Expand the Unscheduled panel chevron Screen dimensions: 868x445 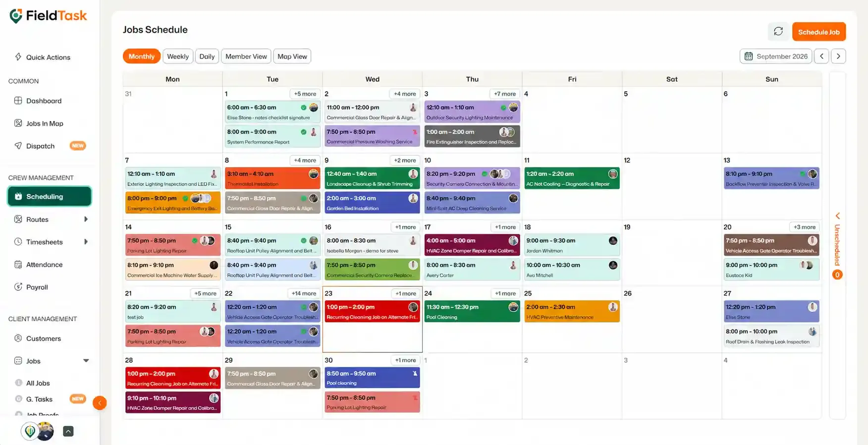coord(838,216)
